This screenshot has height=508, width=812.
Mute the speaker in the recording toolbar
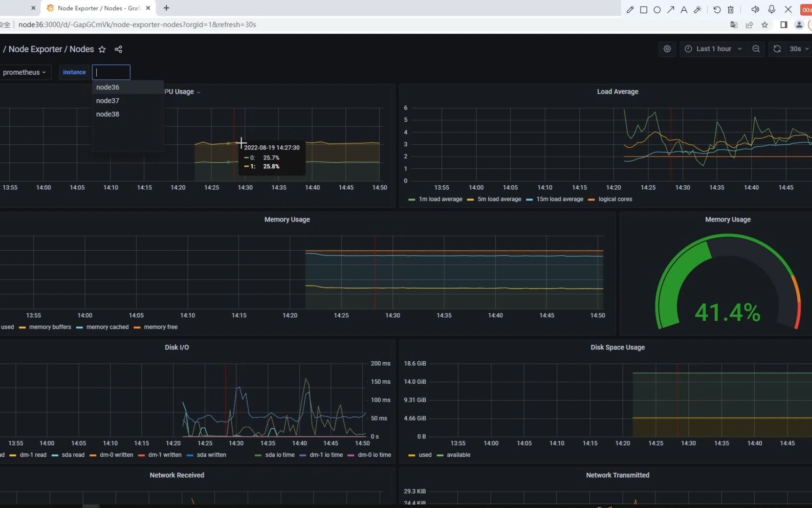755,9
